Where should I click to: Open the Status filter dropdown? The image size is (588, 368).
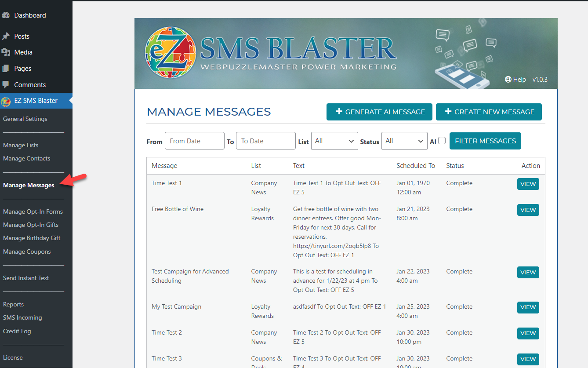[x=404, y=141]
